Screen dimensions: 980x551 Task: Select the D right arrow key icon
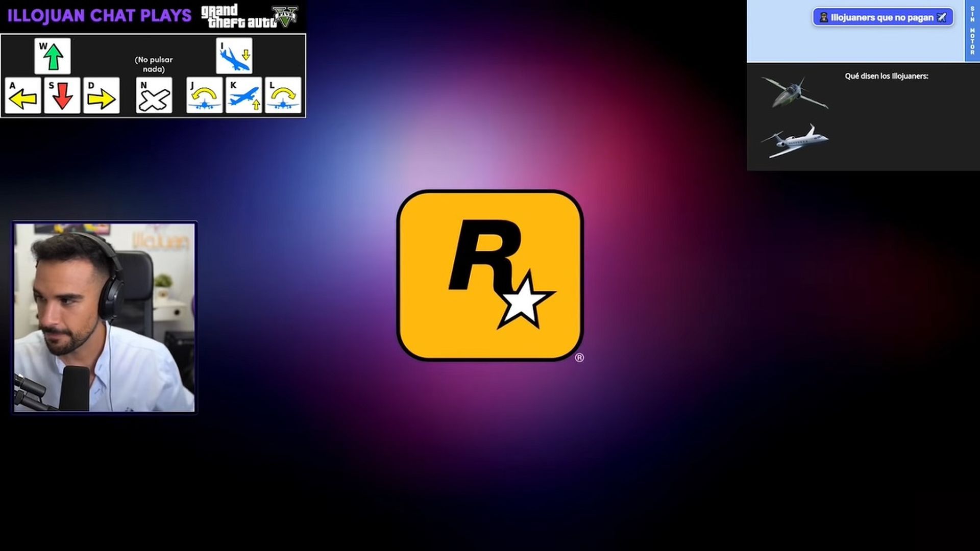(101, 95)
